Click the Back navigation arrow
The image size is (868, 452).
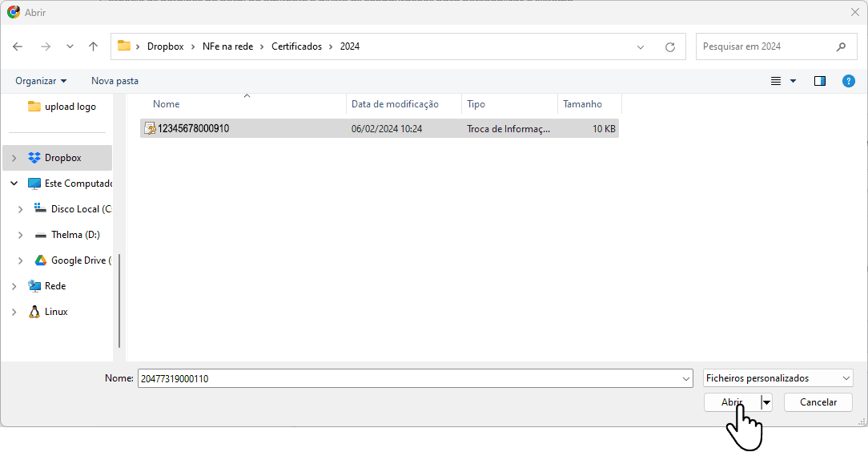(18, 46)
